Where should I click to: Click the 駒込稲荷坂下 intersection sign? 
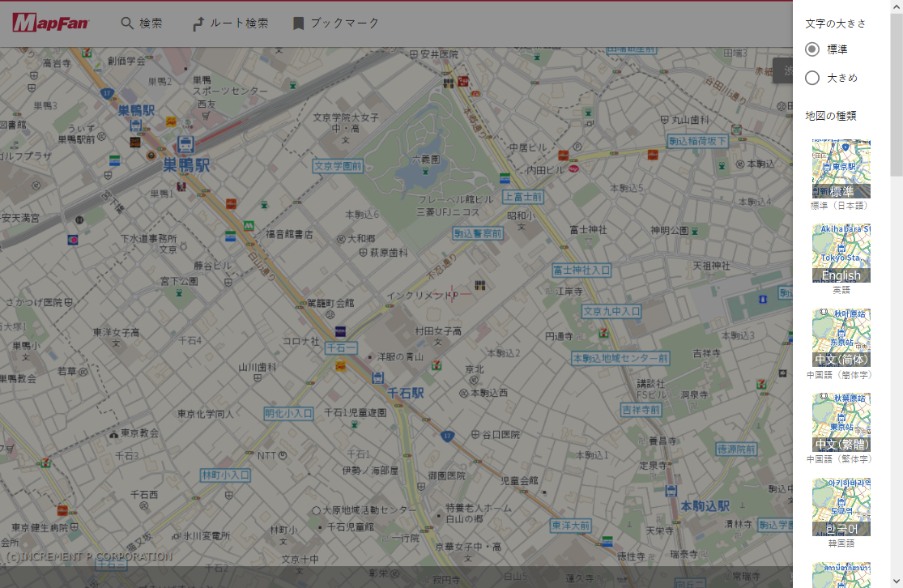point(697,141)
